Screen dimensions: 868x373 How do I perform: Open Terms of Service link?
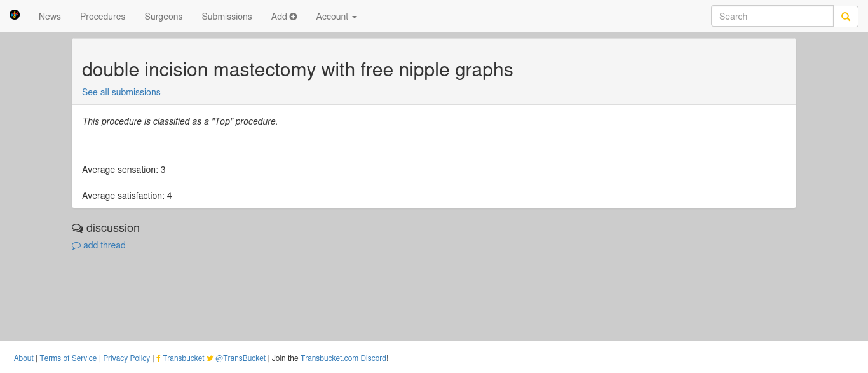click(68, 358)
